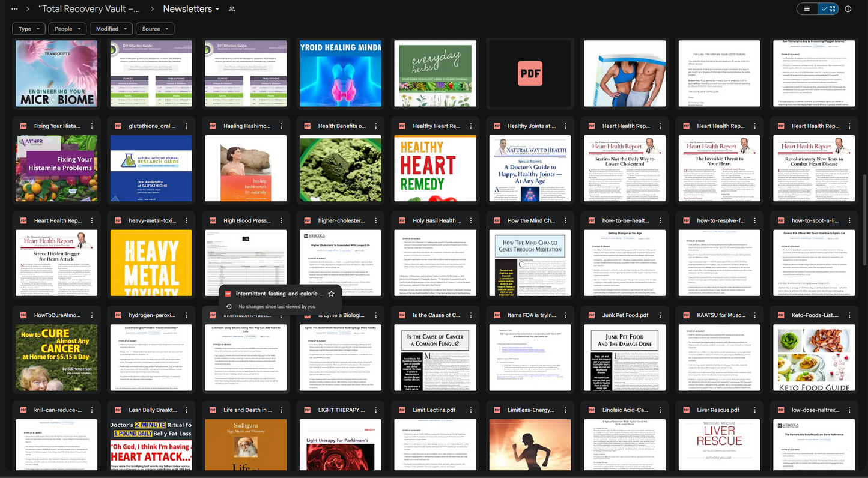868x478 pixels.
Task: Open the three-dot menu for Limit Lectins.pdf
Action: [470, 410]
